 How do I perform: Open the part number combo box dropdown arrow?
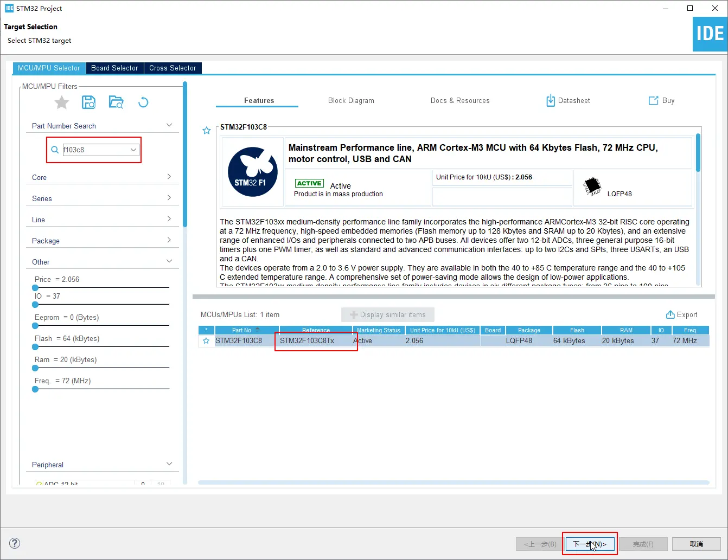[x=133, y=150]
